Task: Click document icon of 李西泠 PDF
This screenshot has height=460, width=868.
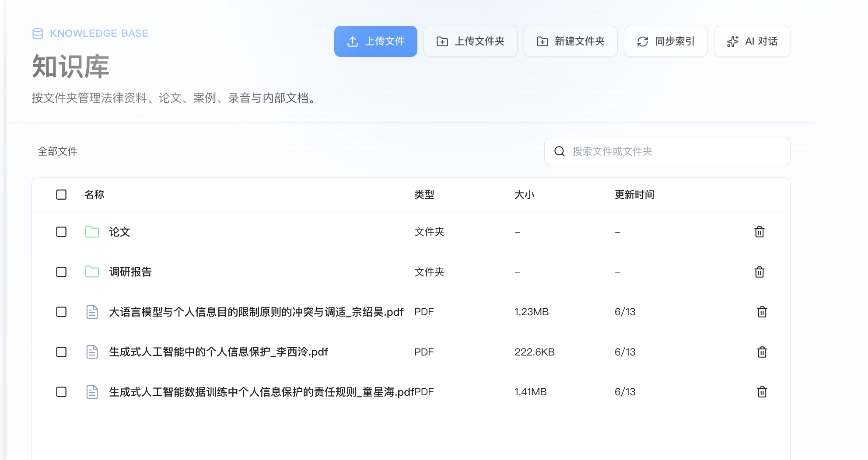Action: (x=92, y=352)
